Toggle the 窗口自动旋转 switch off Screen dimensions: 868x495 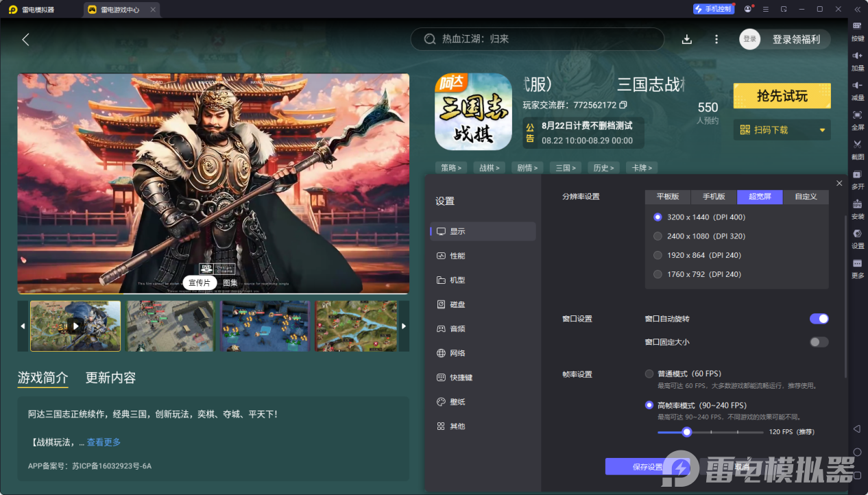pos(819,319)
